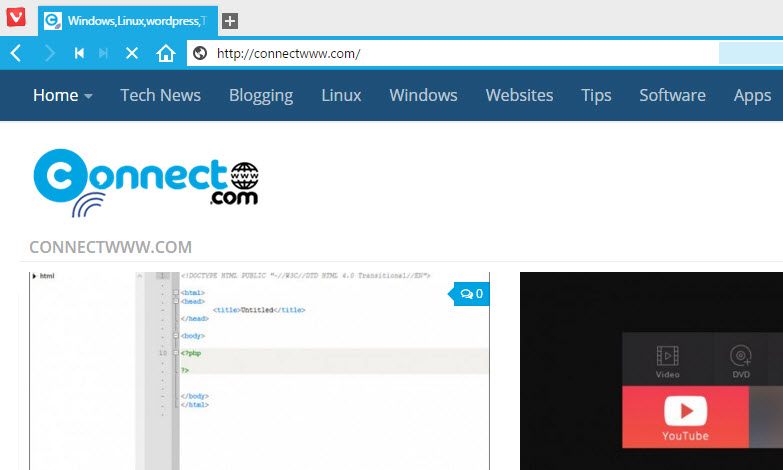
Task: Select the Windows,Linux,wordpress browser tab
Action: [x=128, y=21]
